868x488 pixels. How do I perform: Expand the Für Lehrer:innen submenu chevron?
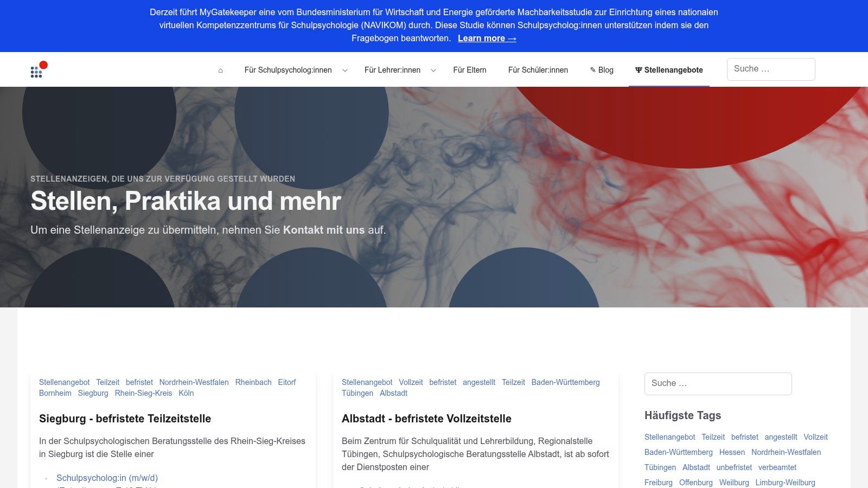(x=433, y=70)
